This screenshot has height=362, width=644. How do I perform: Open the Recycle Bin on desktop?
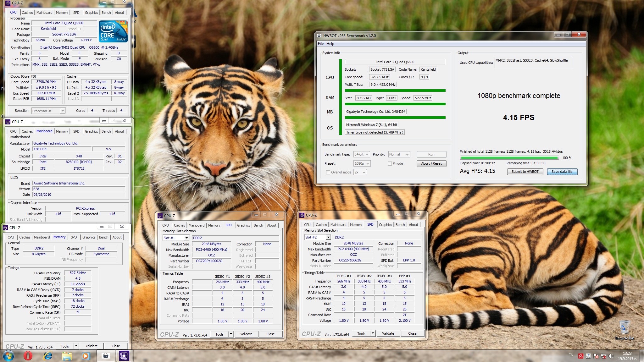625,330
